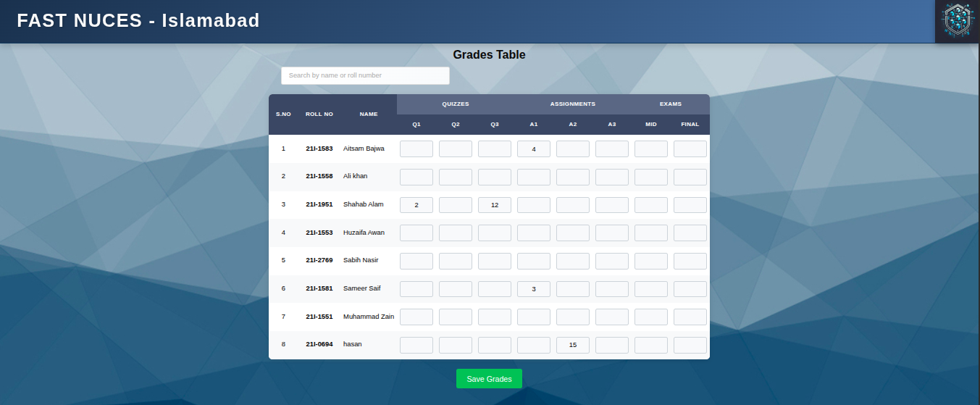This screenshot has height=405, width=980.
Task: Click FAST NUCES - Islamabad header title
Action: click(x=138, y=20)
